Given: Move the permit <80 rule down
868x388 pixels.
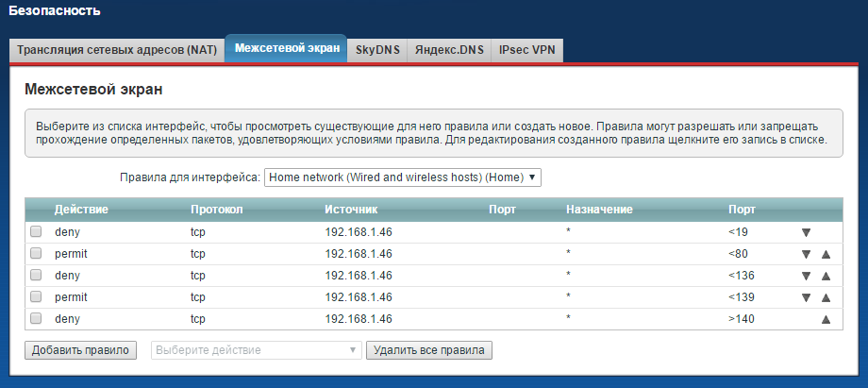Looking at the screenshot, I should (806, 254).
